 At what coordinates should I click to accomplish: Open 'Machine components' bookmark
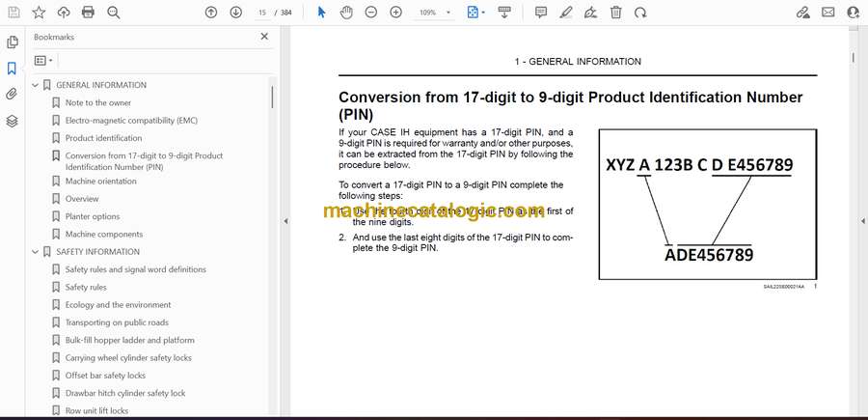tap(104, 235)
